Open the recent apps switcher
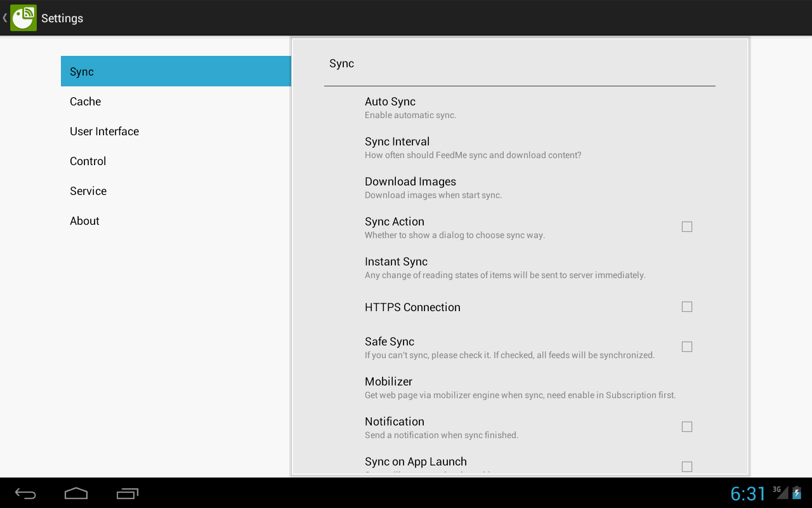The height and width of the screenshot is (508, 812). pyautogui.click(x=127, y=493)
